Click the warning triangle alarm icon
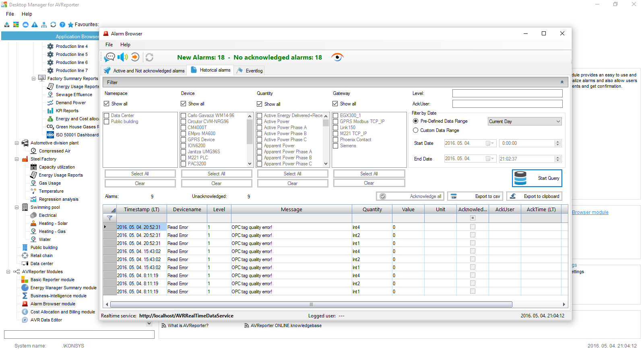644x350 pixels. (35, 25)
